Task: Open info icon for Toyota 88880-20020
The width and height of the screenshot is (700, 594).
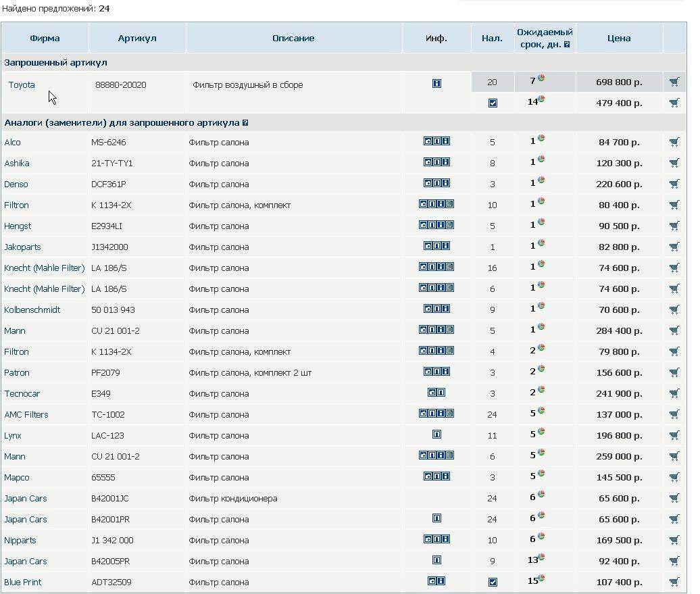Action: pyautogui.click(x=436, y=84)
